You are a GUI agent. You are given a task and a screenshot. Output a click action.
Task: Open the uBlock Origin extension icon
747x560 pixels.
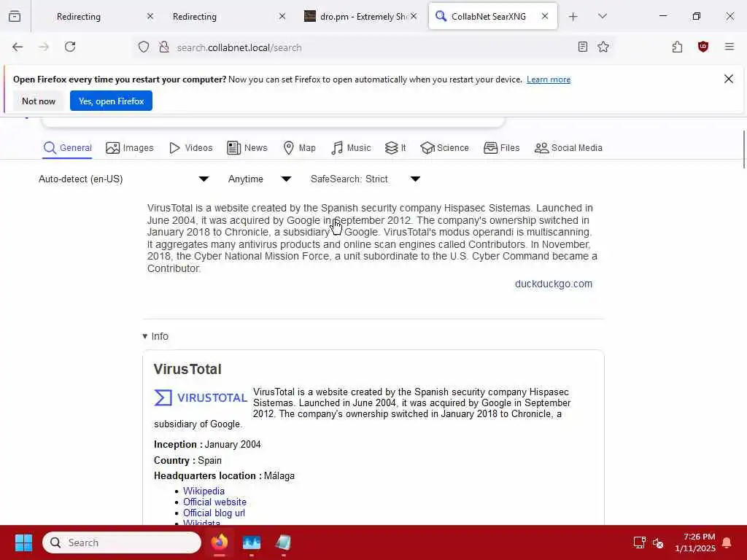click(703, 47)
